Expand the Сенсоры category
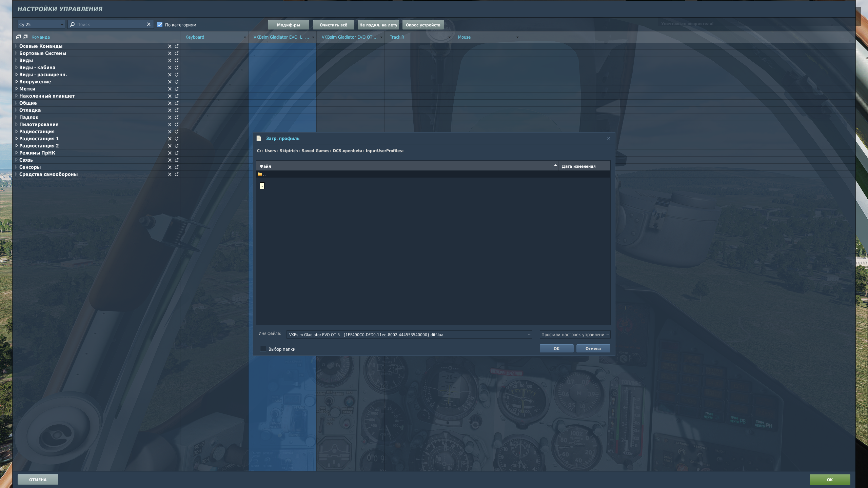868x488 pixels. pyautogui.click(x=16, y=167)
